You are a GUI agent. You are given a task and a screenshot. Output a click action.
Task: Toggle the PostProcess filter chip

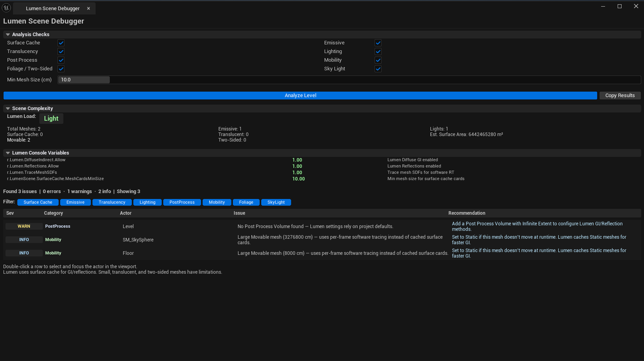(x=182, y=202)
